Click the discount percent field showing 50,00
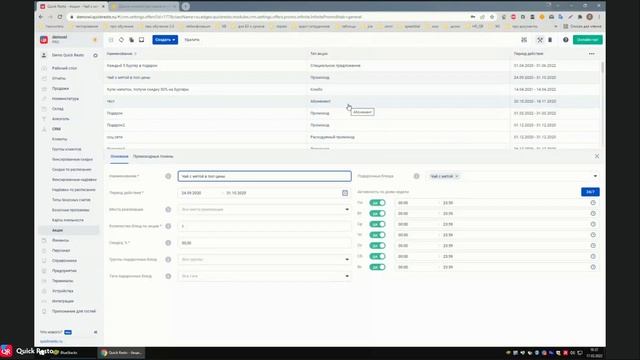This screenshot has width=640, height=360. tap(264, 243)
